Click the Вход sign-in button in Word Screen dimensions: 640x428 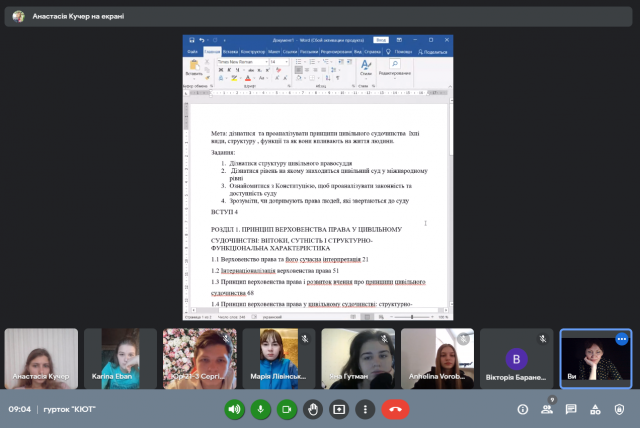pos(381,40)
